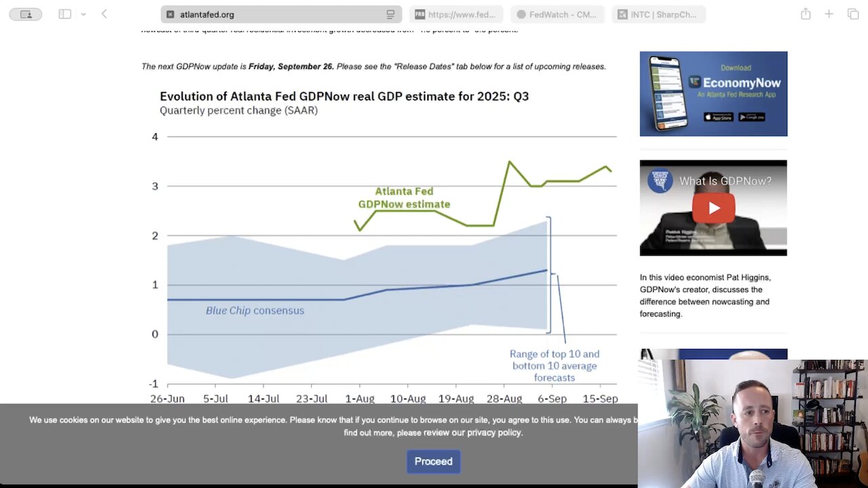Click the Atlanta Fed GDPNow estimate line label
Screen dimensions: 868x488
point(404,197)
